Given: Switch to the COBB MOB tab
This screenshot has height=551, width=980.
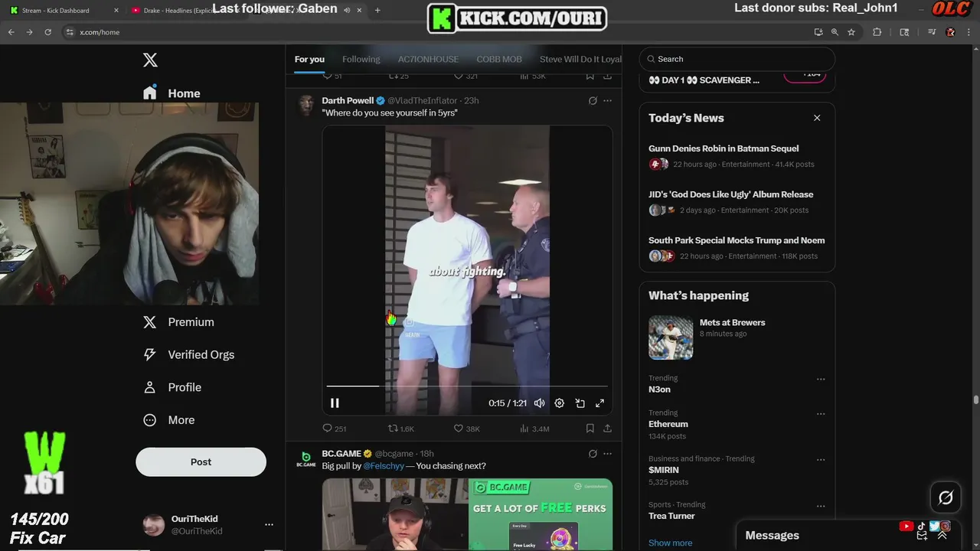Looking at the screenshot, I should (x=499, y=59).
